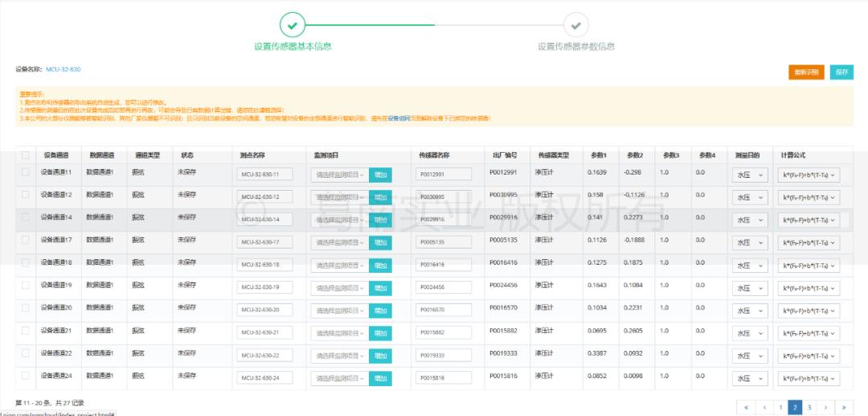Click the 保存 button
This screenshot has height=416, width=868.
click(841, 72)
